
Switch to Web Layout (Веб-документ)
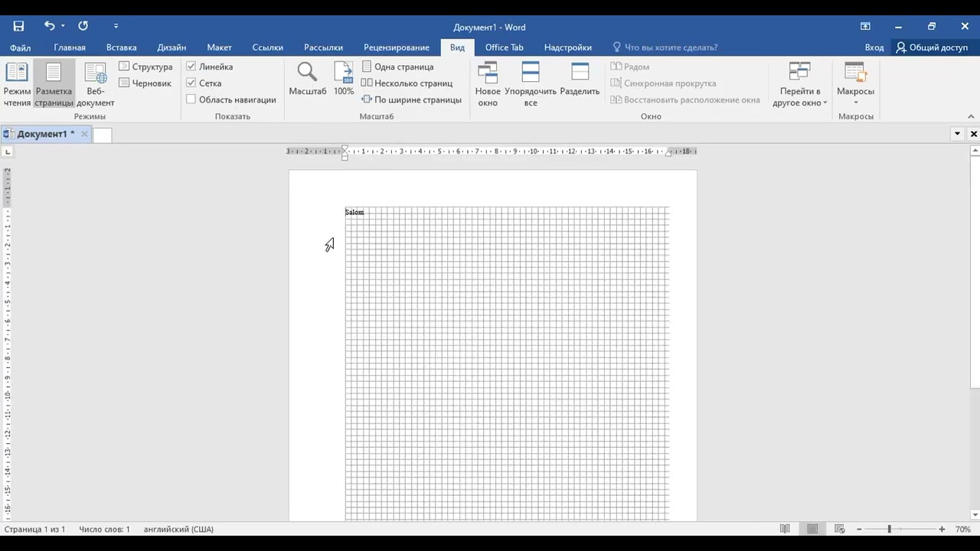[96, 85]
